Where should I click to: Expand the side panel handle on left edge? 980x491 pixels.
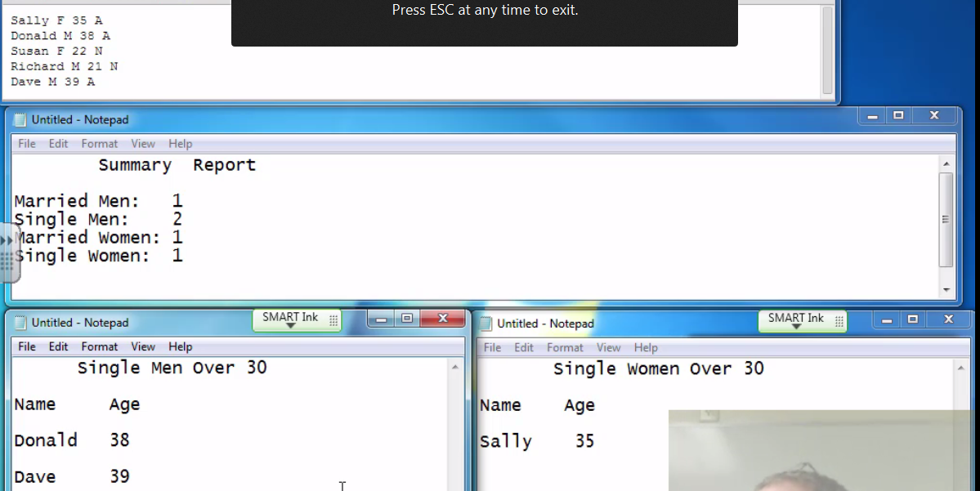coord(8,241)
